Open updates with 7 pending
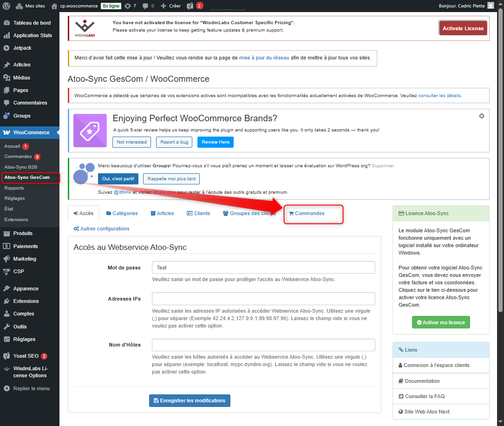The width and height of the screenshot is (504, 426). (131, 6)
